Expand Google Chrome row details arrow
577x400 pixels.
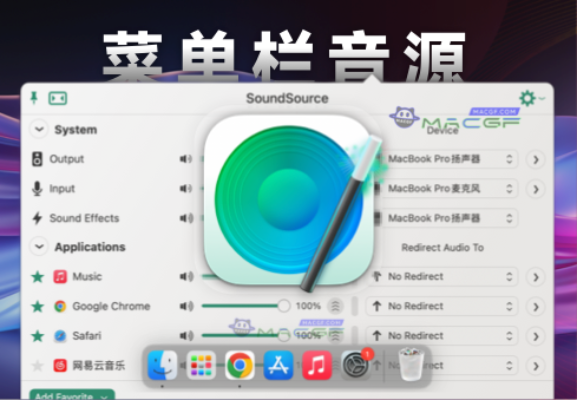coord(535,307)
